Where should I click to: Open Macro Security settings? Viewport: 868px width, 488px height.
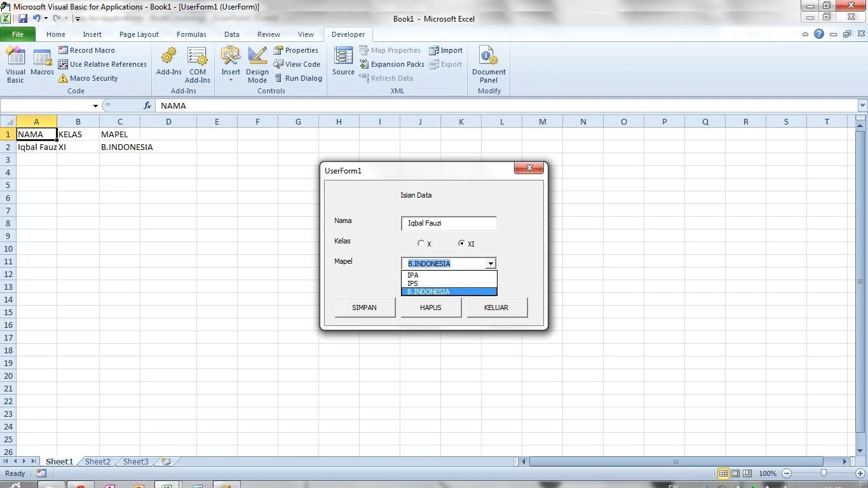pyautogui.click(x=88, y=78)
